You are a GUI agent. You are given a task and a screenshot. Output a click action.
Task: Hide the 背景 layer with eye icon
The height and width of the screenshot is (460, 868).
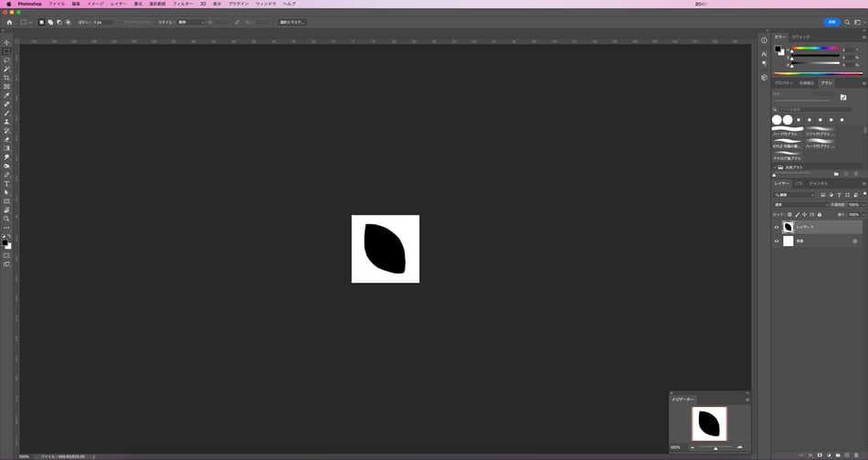click(776, 241)
